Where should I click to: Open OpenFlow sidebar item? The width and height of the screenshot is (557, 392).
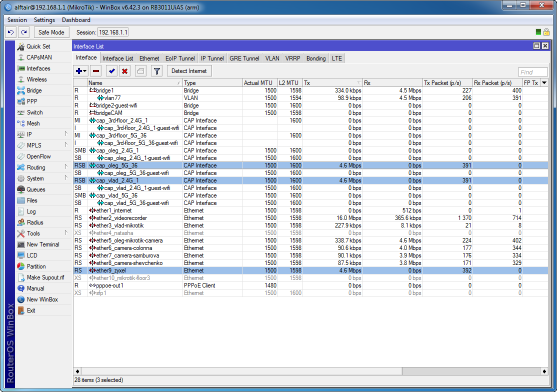click(38, 156)
